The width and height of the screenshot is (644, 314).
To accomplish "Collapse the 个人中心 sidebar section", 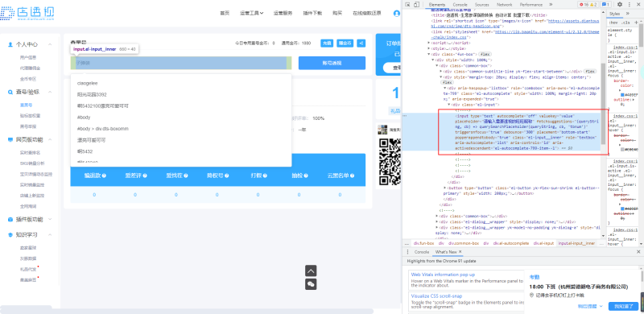I will tap(50, 44).
